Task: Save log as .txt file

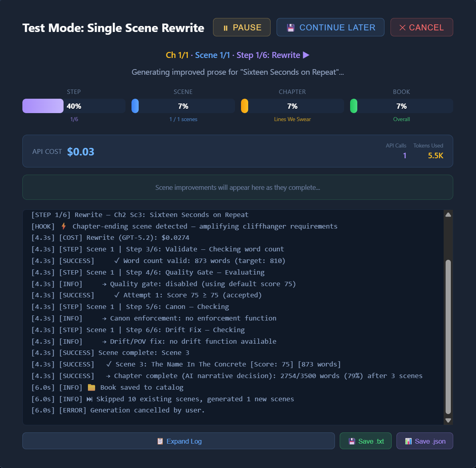Action: click(x=366, y=441)
